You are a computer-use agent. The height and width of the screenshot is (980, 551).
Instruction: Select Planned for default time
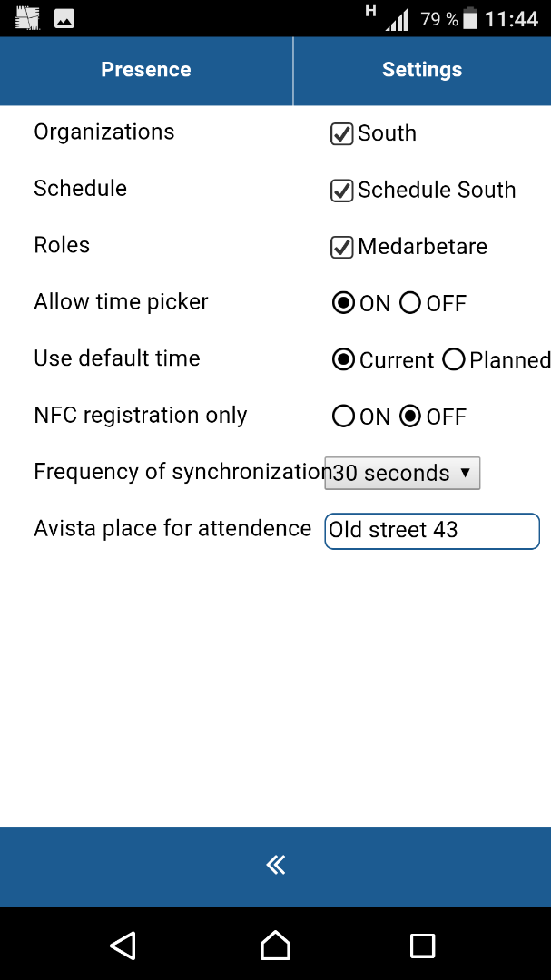click(454, 360)
